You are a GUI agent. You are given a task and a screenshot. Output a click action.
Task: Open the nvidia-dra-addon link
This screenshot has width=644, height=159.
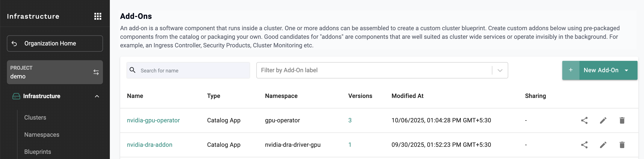tap(150, 145)
